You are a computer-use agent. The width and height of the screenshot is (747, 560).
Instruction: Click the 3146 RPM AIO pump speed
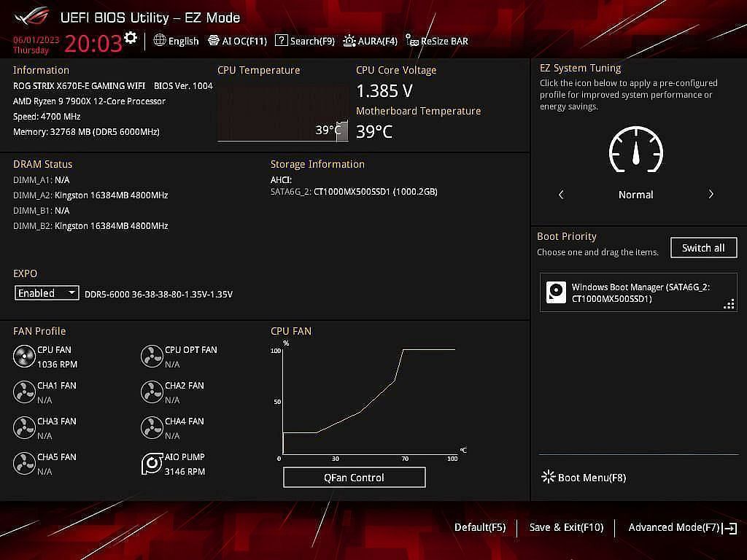point(185,472)
